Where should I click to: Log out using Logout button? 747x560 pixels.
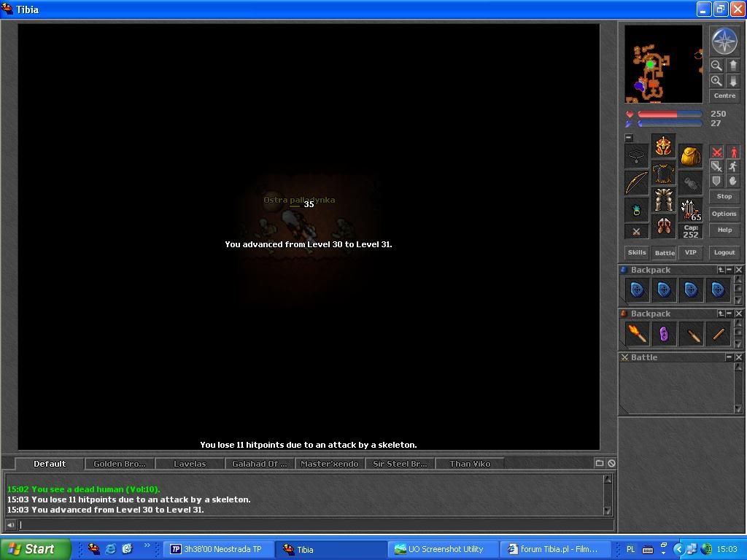tap(724, 253)
